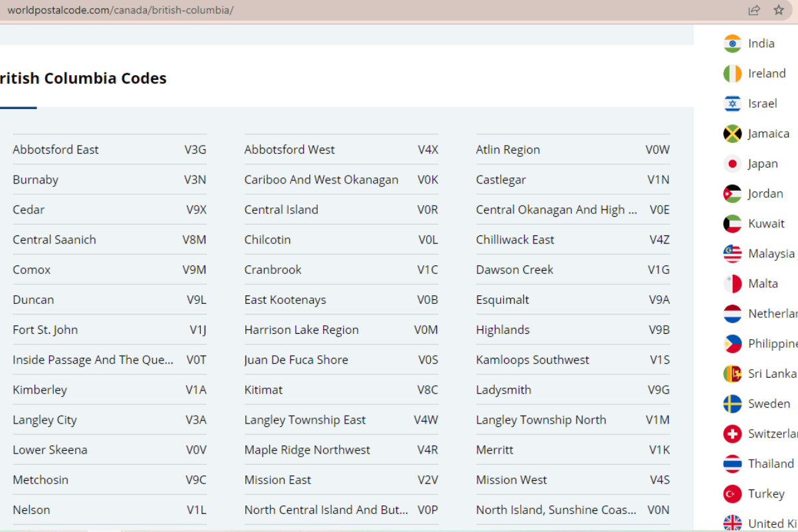Select Cranbrook from the codes list
The width and height of the screenshot is (798, 532).
click(x=273, y=269)
